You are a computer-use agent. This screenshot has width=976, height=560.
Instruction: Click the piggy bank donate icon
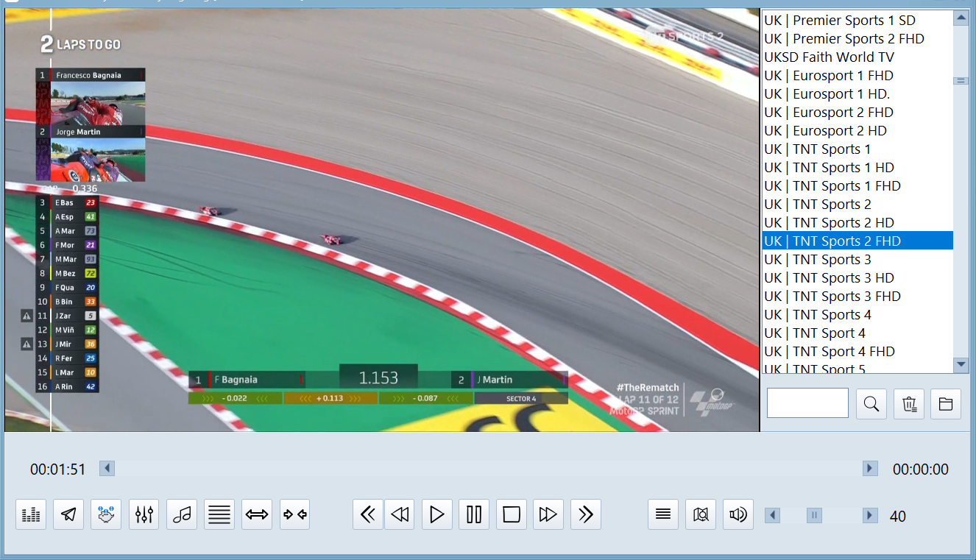click(106, 514)
